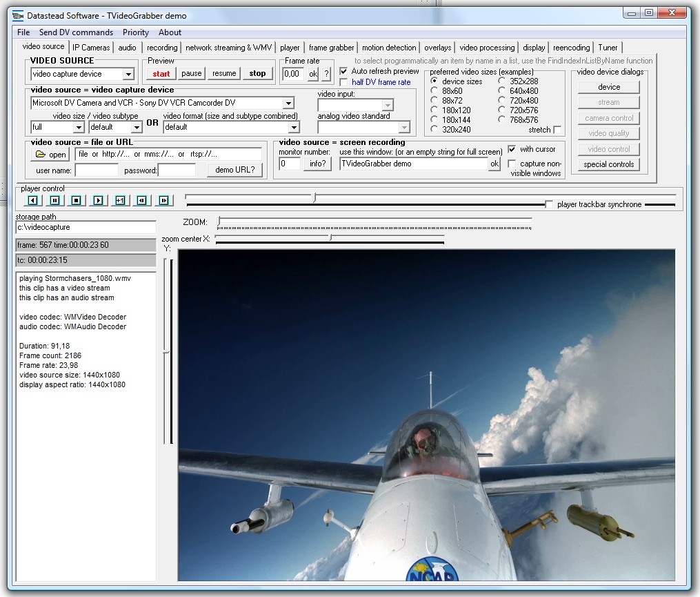
Task: Enable the half DV frame rate option
Action: coord(342,81)
